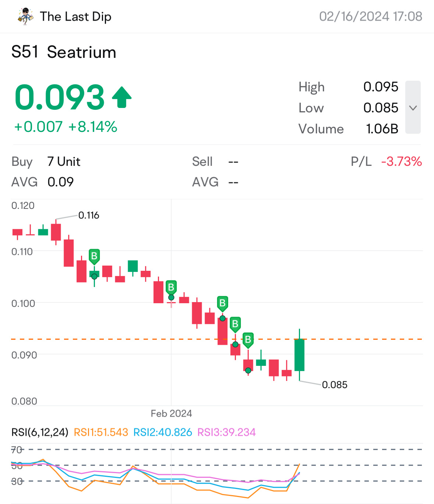Tap the Low 0.085 value in the header
The width and height of the screenshot is (434, 504).
[x=381, y=108]
